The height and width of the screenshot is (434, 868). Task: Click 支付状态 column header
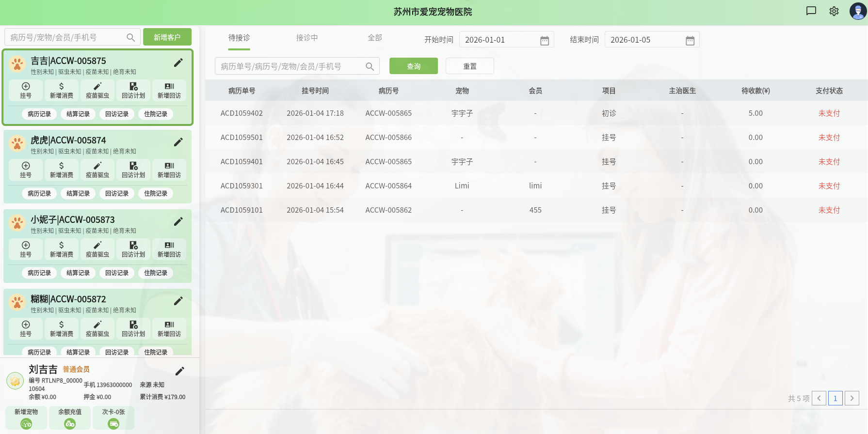coord(829,91)
